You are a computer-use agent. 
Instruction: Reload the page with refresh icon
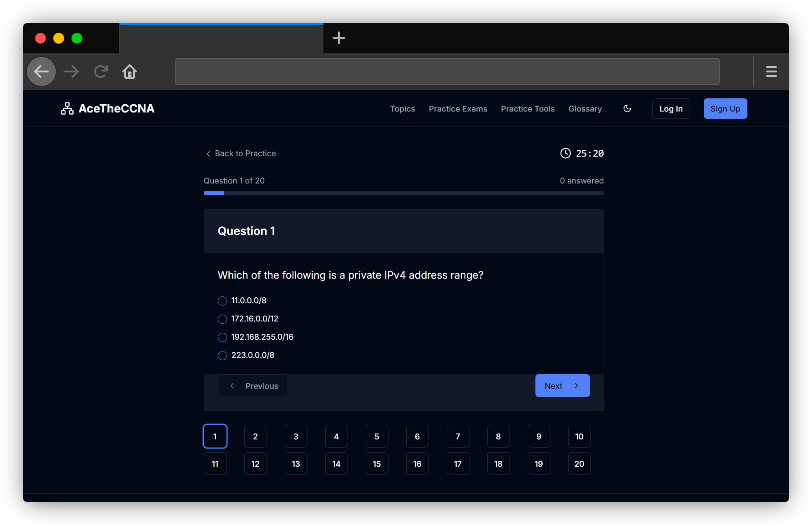(101, 71)
